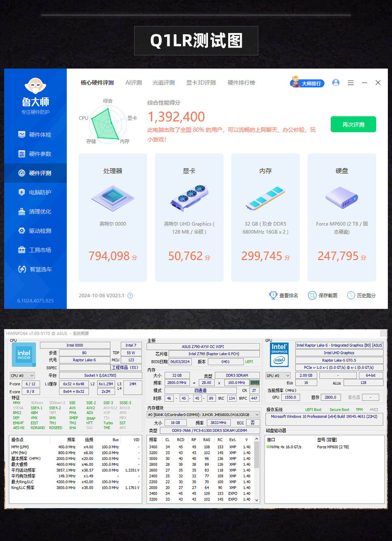The width and height of the screenshot is (392, 541).
Task: Open the CPU #0 dropdown in HWiNFO
Action: (22, 375)
